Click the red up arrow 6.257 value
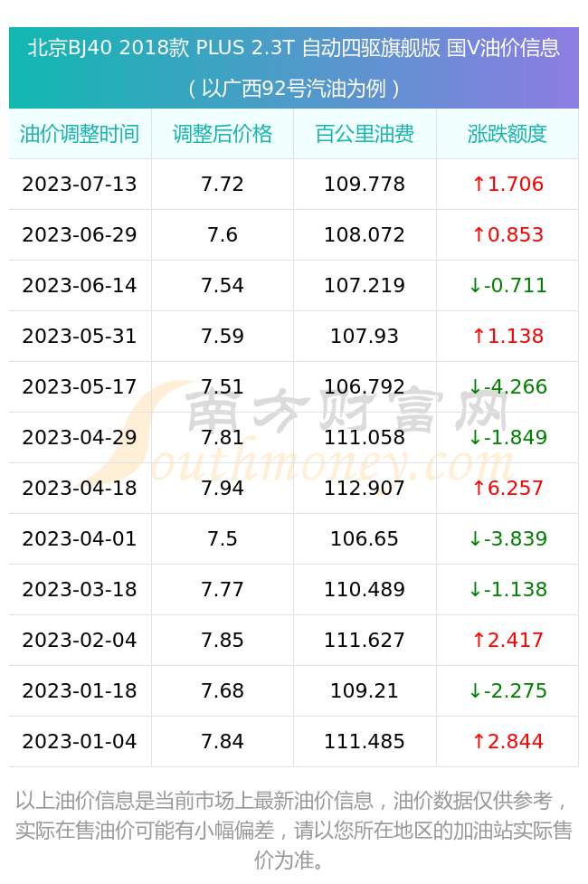The height and width of the screenshot is (884, 588). [507, 488]
